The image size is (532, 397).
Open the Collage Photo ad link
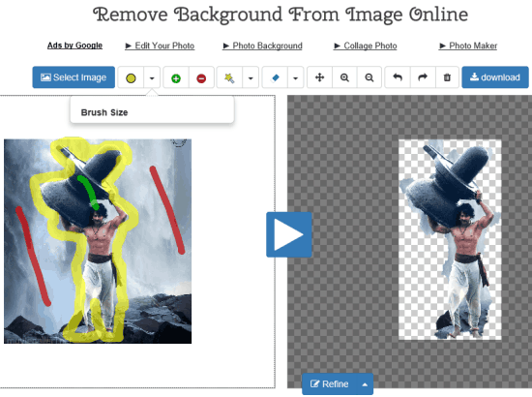366,46
